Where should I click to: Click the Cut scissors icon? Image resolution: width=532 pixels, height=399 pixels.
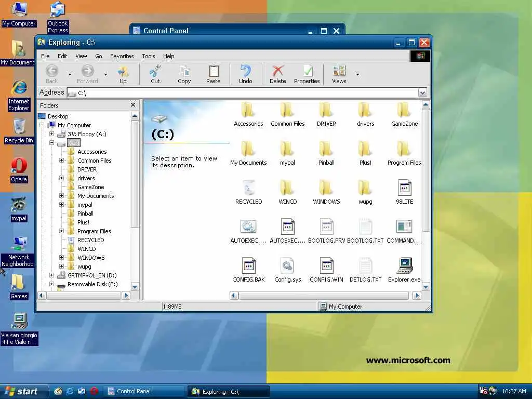(155, 71)
